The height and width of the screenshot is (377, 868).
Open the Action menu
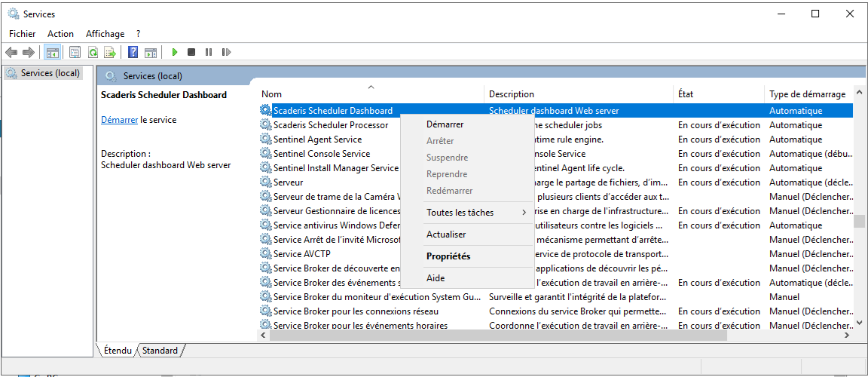(x=60, y=34)
